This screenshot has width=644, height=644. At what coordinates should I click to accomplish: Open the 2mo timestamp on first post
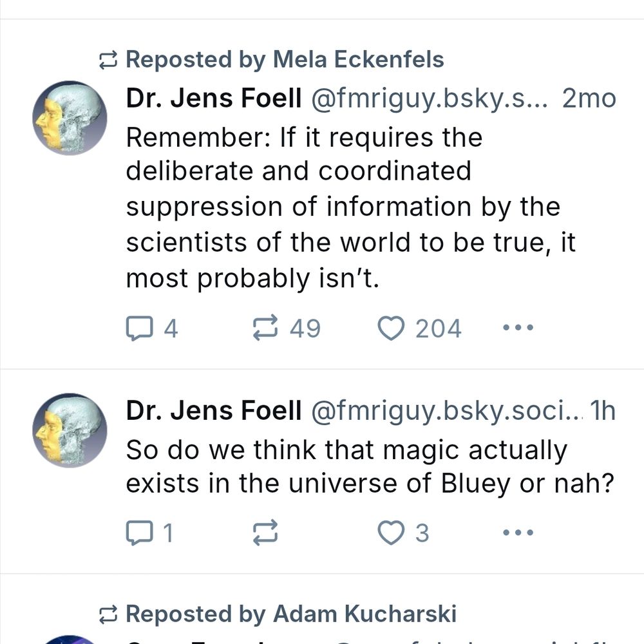589,99
